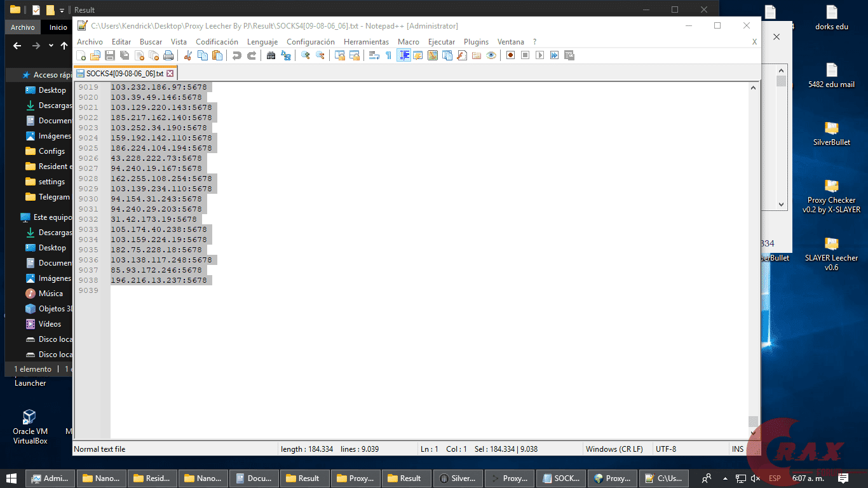
Task: Save the current file via floppy icon
Action: [x=110, y=55]
